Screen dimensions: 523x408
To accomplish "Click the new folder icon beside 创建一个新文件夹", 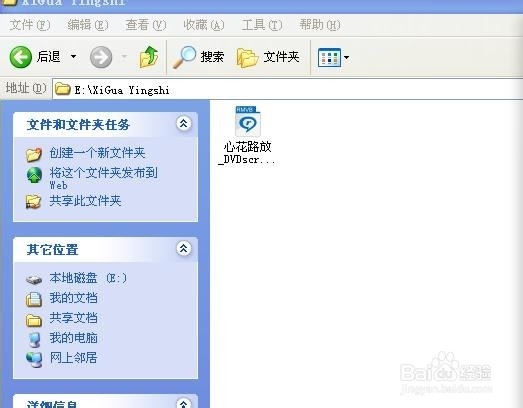I will tap(34, 154).
